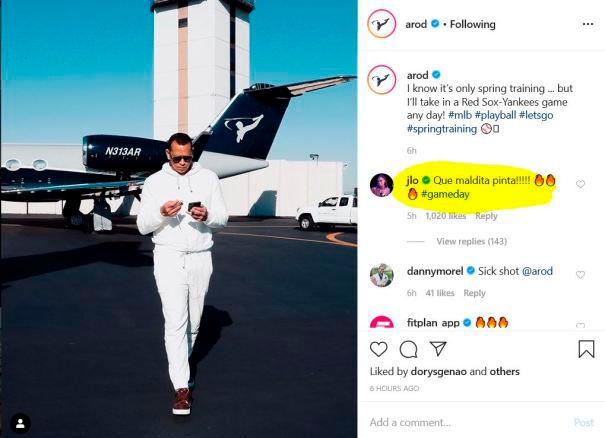
Task: Like dannymorel's comment heart
Action: click(580, 274)
